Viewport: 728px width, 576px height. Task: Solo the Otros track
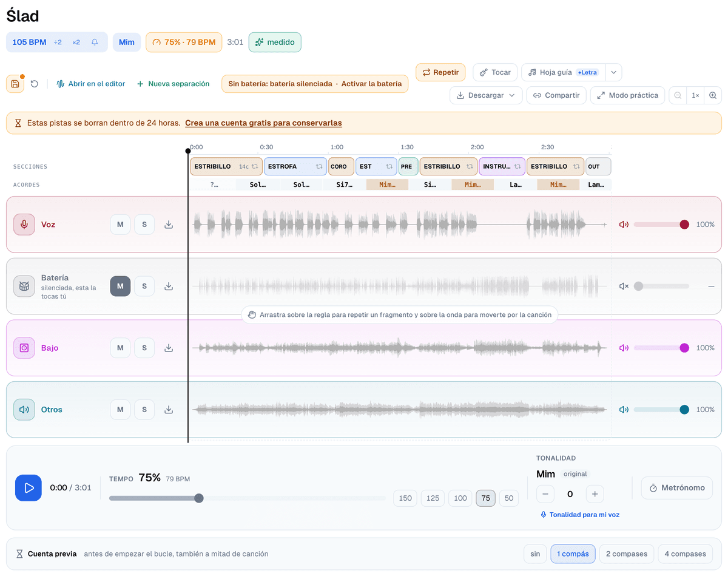[x=144, y=410]
